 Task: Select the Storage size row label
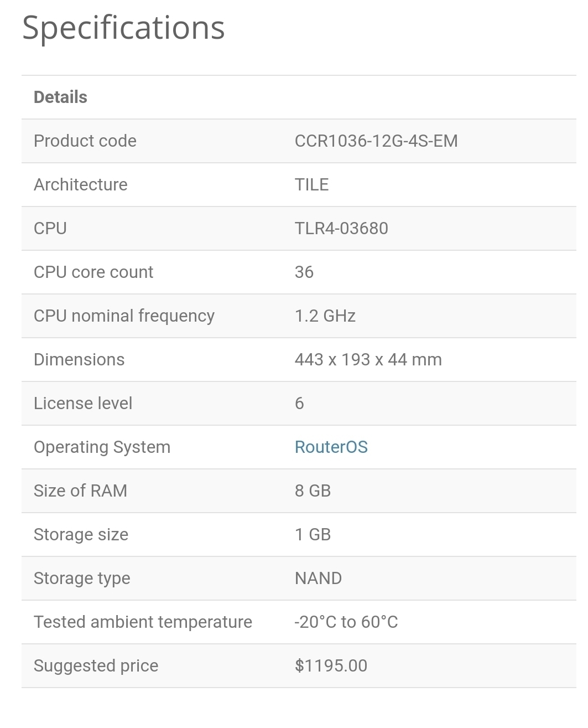point(81,534)
